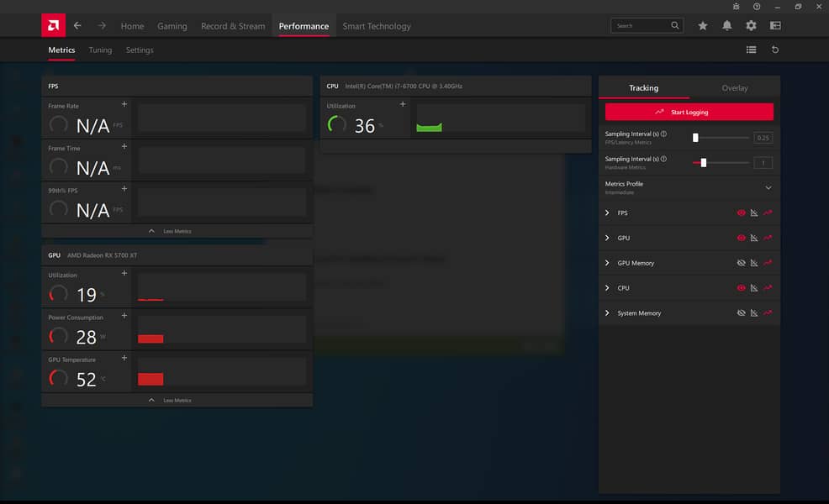Click the reset arrow icon

pyautogui.click(x=775, y=50)
